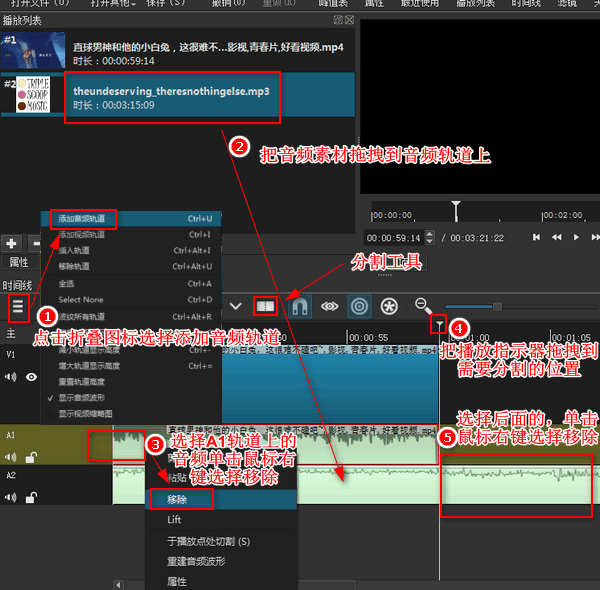Toggle the Ripple target icon

coord(359,306)
